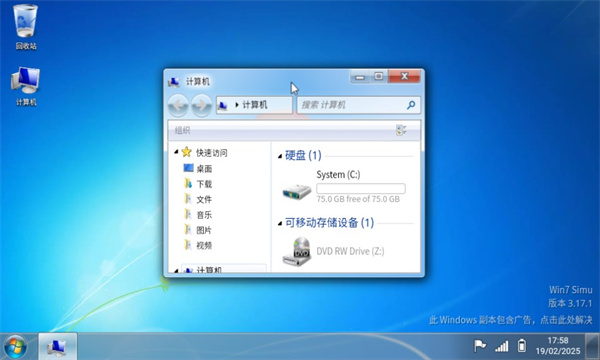The height and width of the screenshot is (360, 600).
Task: Click the window title bar computer icon
Action: tap(174, 82)
